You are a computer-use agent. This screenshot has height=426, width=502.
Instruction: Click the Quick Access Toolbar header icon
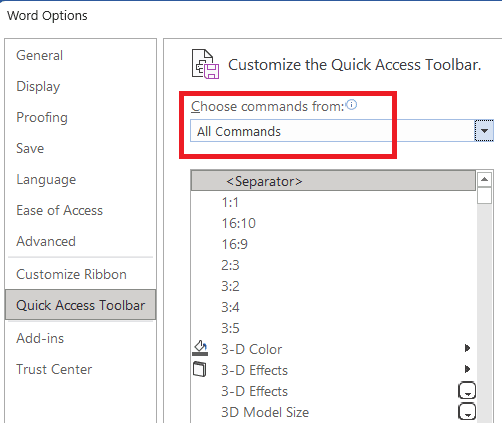(x=205, y=64)
